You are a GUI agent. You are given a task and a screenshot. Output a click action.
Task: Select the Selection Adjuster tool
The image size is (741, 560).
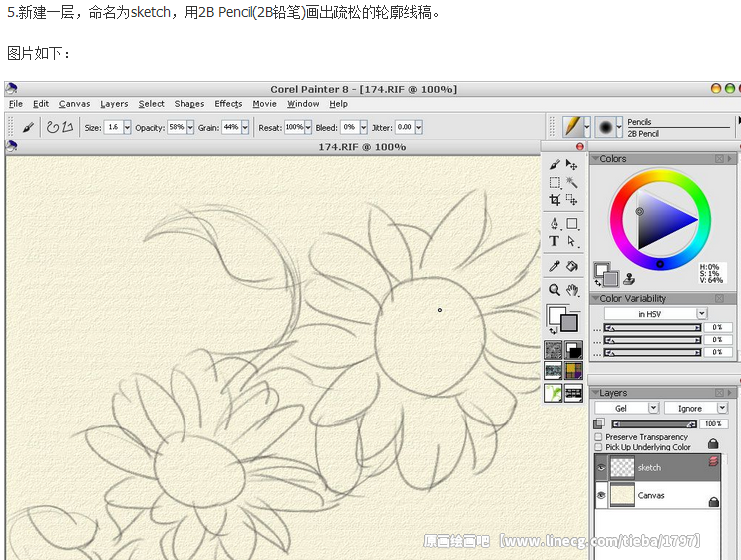(571, 200)
